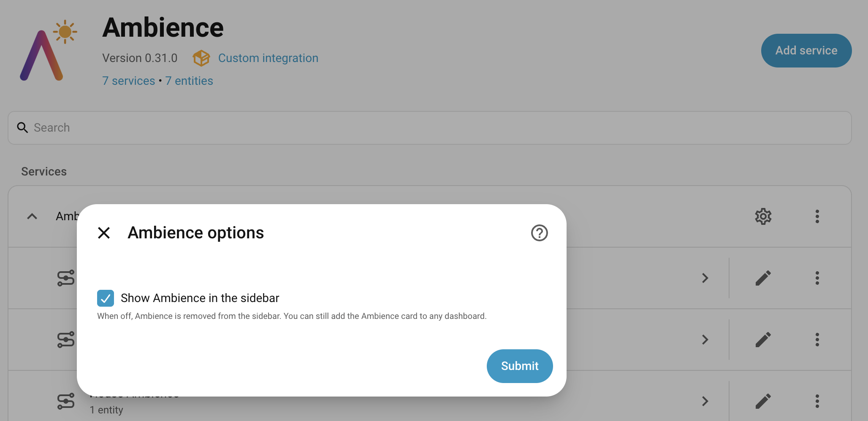The height and width of the screenshot is (421, 868).
Task: Open the Custom integration link
Action: [x=268, y=58]
